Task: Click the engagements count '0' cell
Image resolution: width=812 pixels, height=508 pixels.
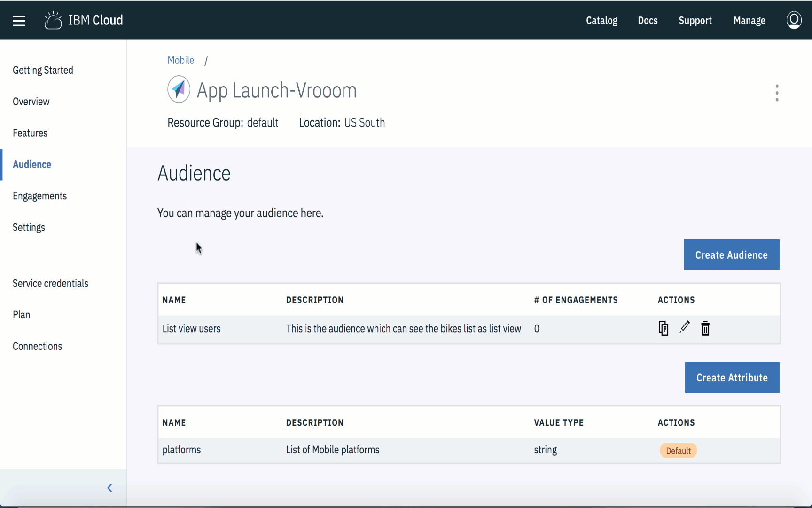Action: pyautogui.click(x=537, y=328)
